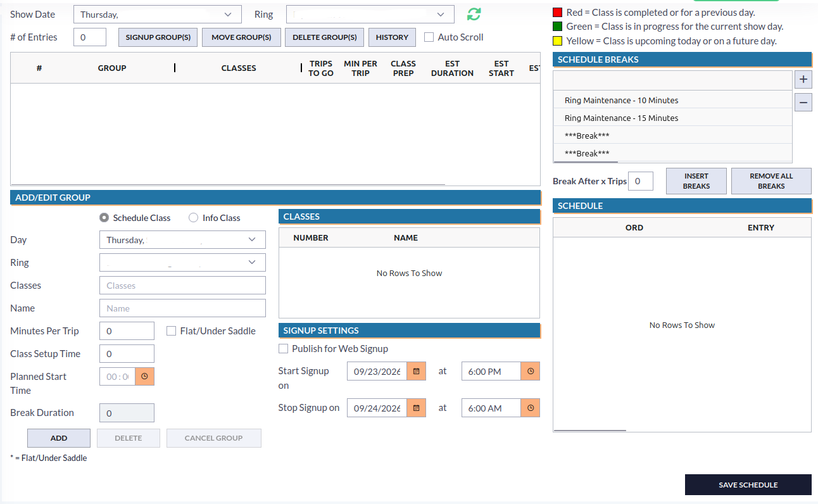Check the Flat/Under Saddle box
818x504 pixels.
pyautogui.click(x=171, y=331)
